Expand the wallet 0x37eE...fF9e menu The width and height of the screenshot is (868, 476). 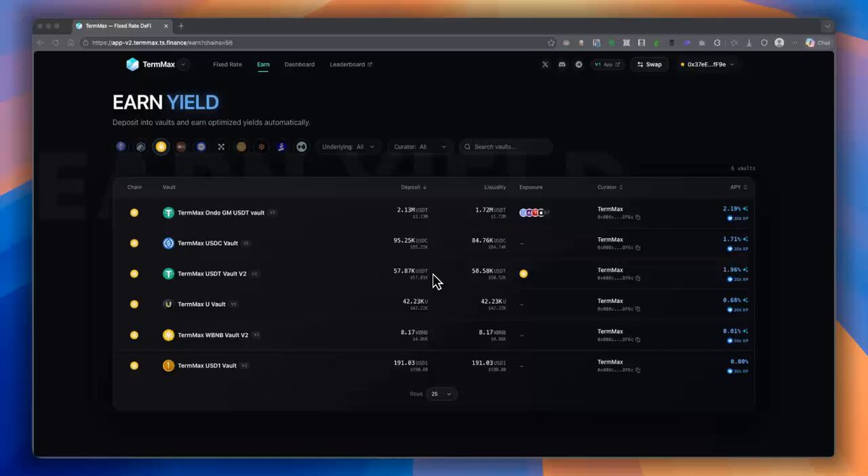pyautogui.click(x=707, y=64)
